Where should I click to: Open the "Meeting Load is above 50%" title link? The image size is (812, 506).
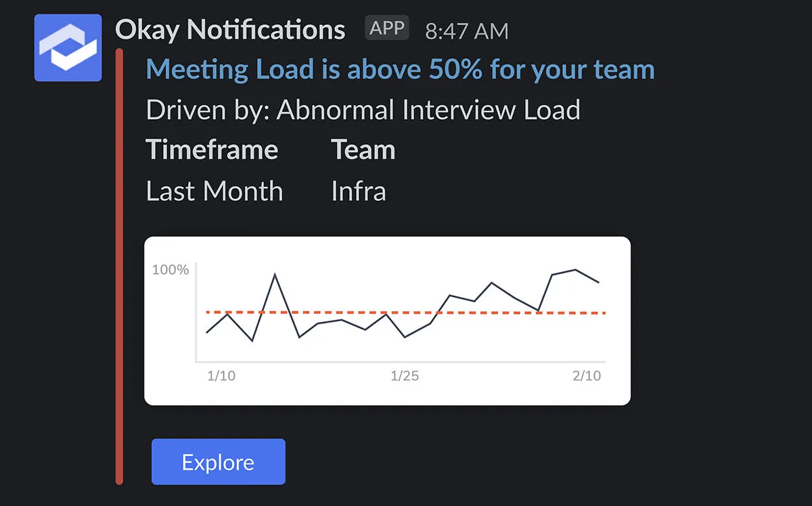click(400, 70)
